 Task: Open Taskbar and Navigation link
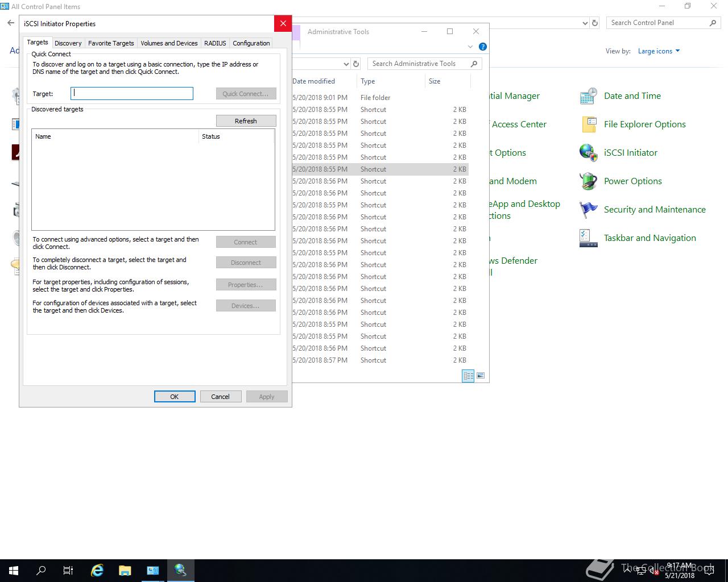click(650, 238)
